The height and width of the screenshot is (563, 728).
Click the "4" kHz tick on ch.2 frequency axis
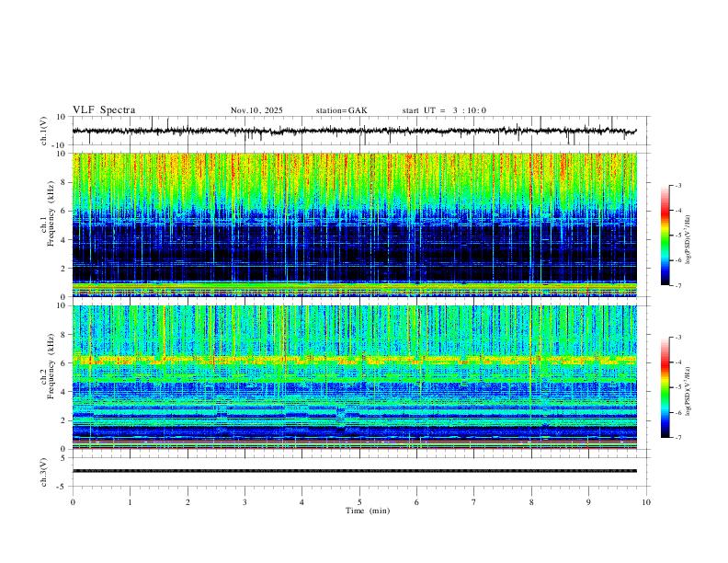tap(64, 392)
